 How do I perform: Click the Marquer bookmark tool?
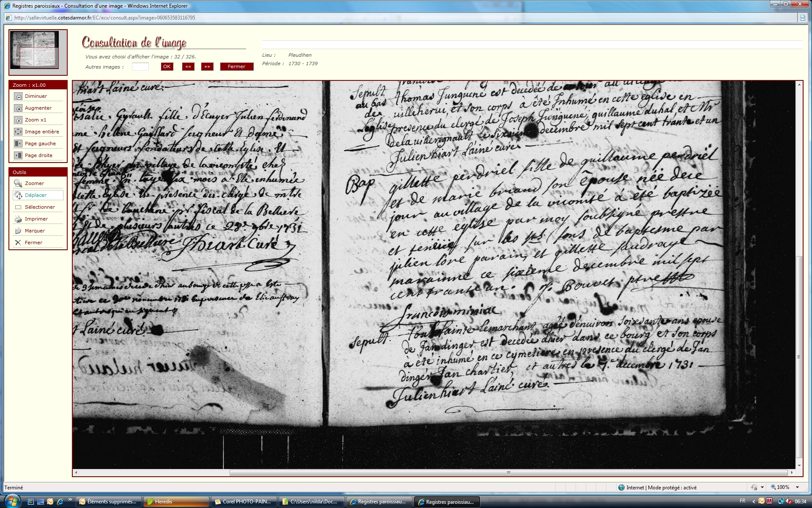click(x=18, y=231)
